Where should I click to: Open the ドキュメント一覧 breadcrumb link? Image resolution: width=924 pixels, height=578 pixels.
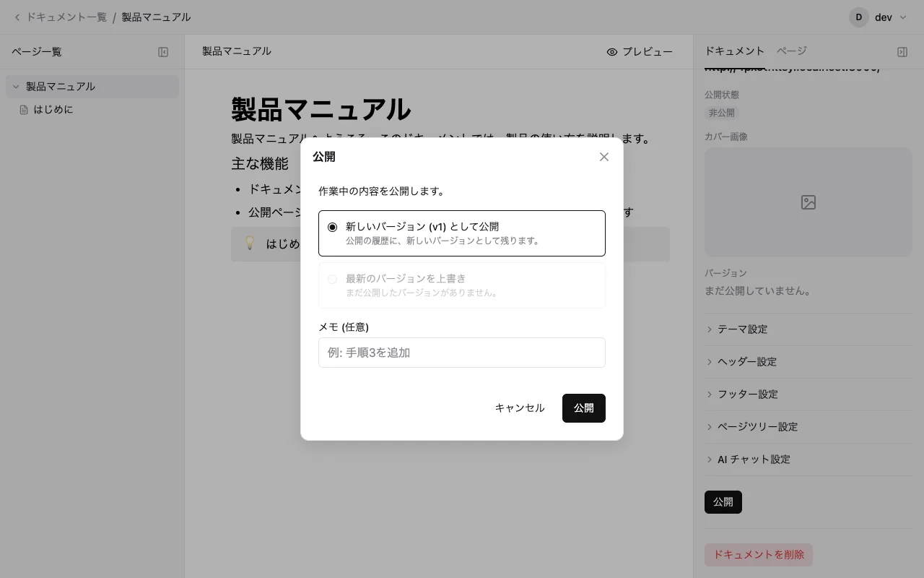pos(66,17)
